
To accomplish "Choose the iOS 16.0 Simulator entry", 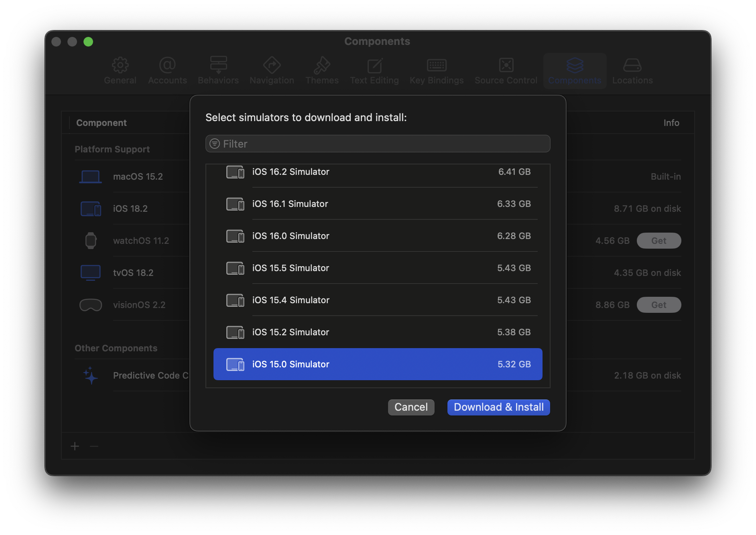I will 377,236.
